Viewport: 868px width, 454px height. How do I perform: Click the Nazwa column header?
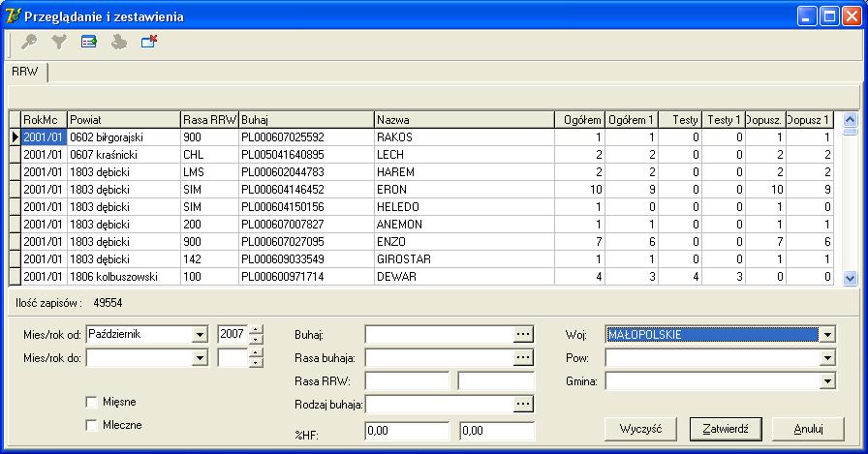point(464,119)
